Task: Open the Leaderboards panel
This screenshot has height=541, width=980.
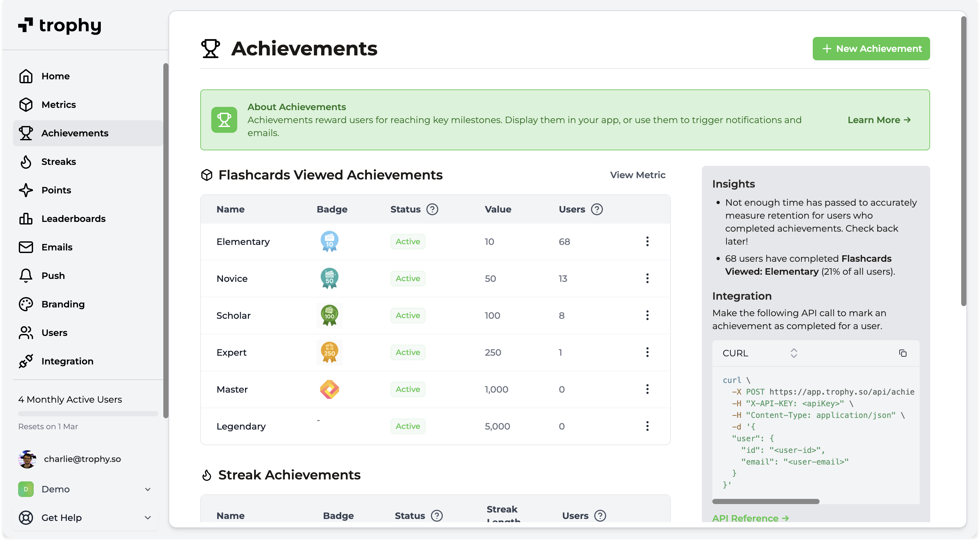Action: (x=73, y=218)
